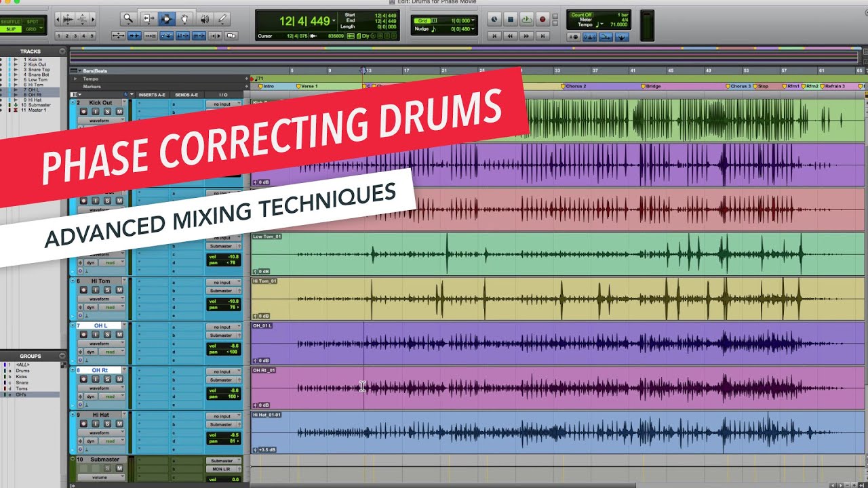868x488 pixels.
Task: Click the online sync clock button
Action: [494, 20]
